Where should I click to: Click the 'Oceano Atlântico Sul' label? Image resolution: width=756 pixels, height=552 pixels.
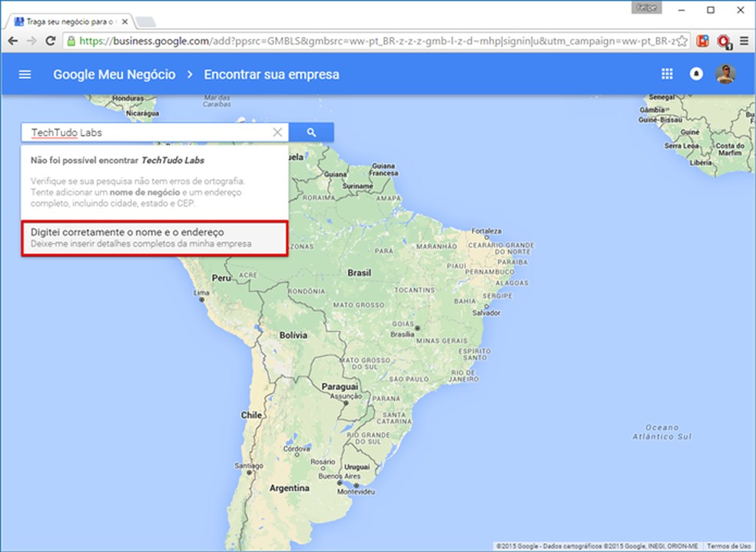(x=662, y=432)
